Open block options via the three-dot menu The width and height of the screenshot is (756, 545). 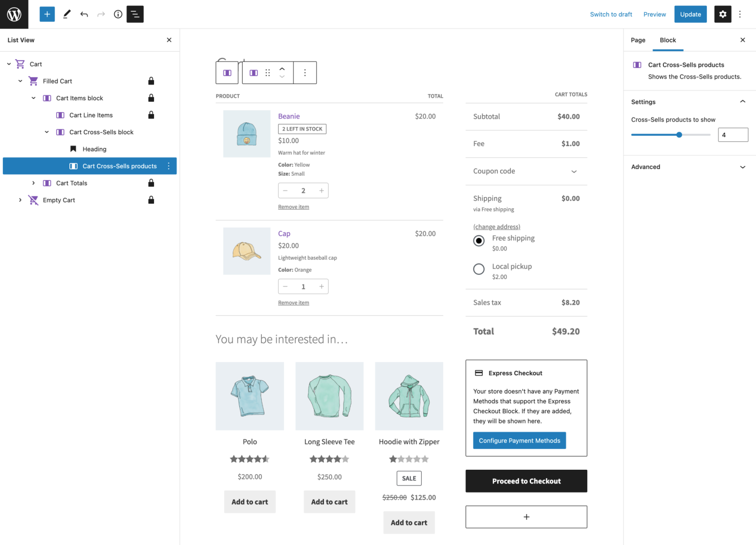click(x=305, y=72)
